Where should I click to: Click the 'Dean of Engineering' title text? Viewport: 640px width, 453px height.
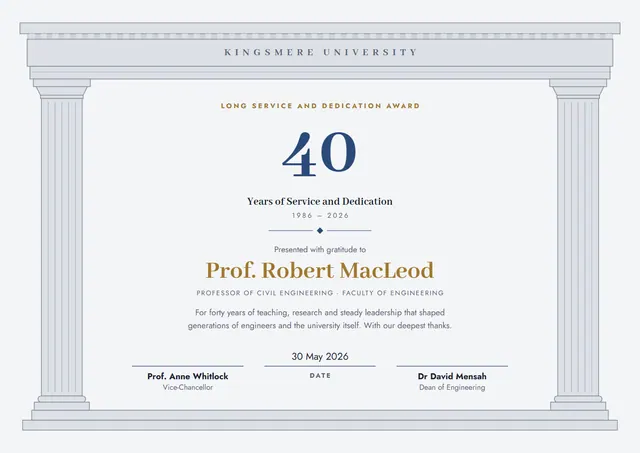pos(452,387)
